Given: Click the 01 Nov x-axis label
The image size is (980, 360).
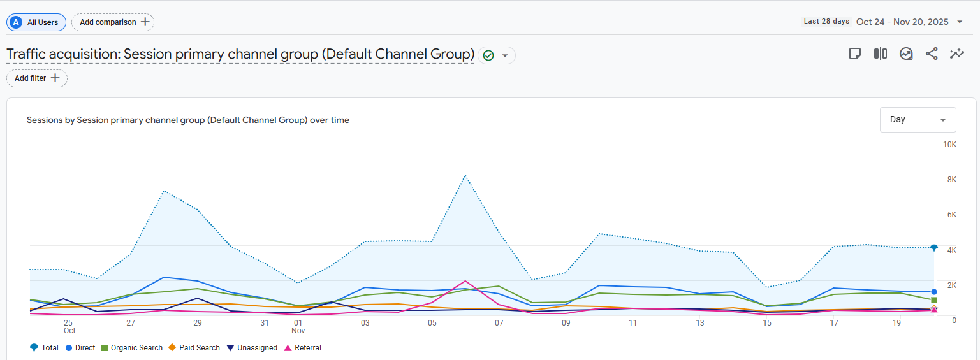Looking at the screenshot, I should click(298, 327).
